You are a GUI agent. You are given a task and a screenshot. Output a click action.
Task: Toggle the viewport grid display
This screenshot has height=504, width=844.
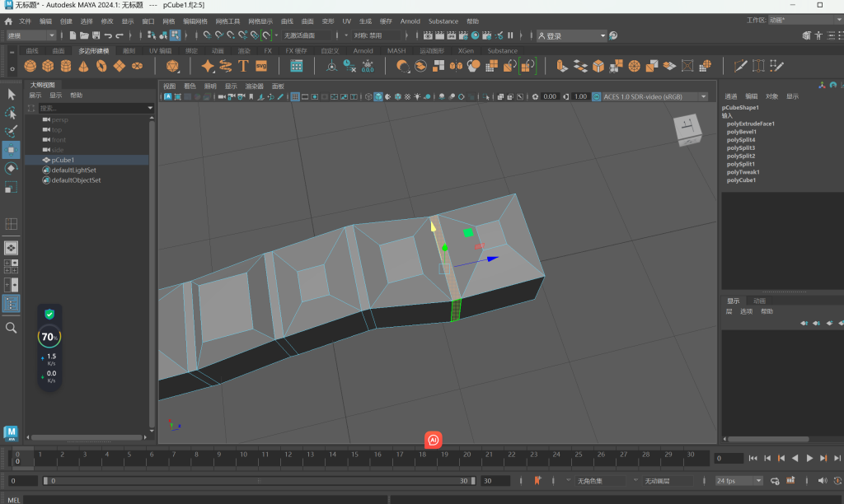pos(295,97)
